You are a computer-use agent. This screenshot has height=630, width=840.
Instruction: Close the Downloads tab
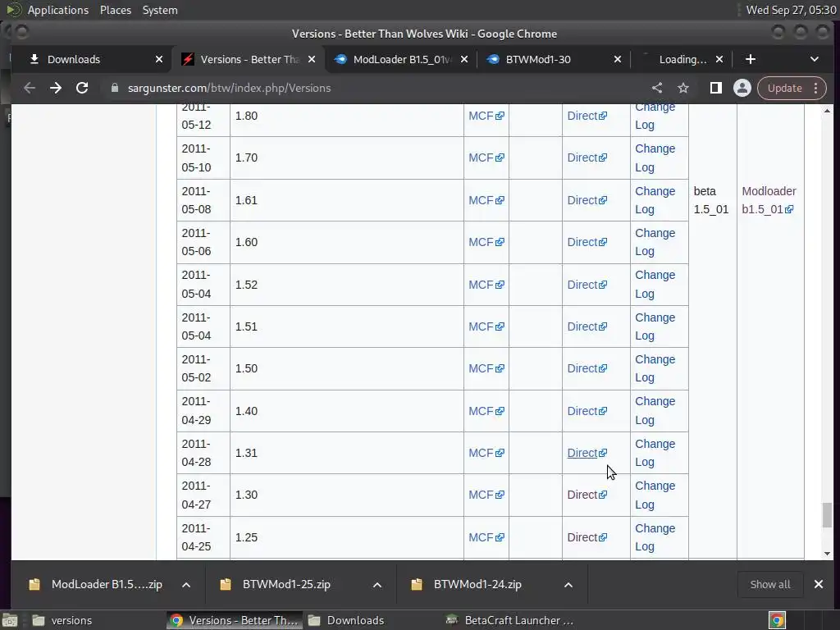(x=159, y=59)
